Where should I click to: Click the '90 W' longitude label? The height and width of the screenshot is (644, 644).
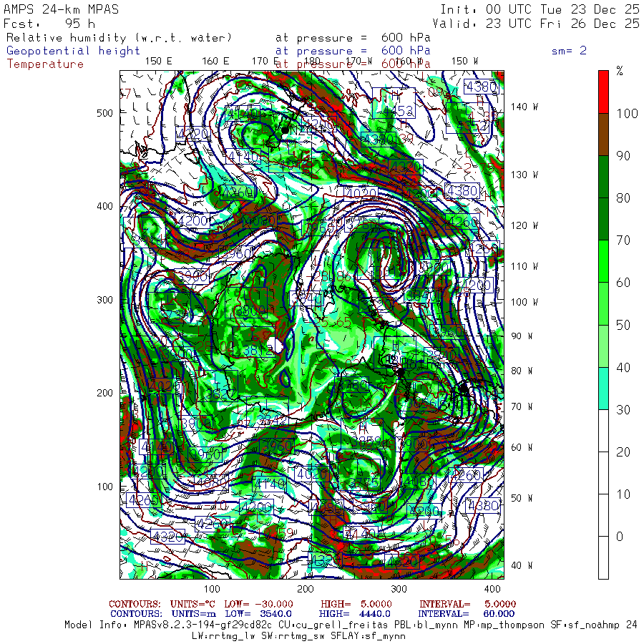(522, 336)
